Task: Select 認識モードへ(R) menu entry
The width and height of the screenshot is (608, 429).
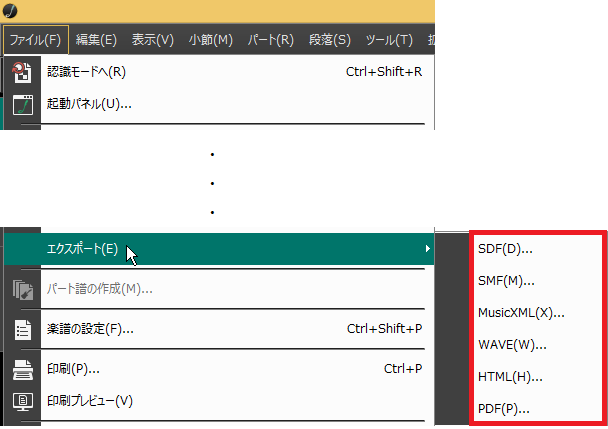Action: (86, 72)
